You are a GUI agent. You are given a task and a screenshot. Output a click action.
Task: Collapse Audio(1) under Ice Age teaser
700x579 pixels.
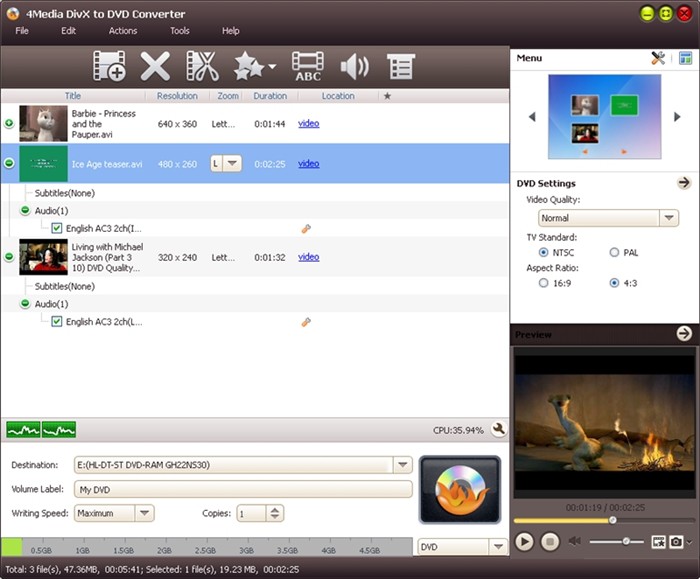point(25,210)
